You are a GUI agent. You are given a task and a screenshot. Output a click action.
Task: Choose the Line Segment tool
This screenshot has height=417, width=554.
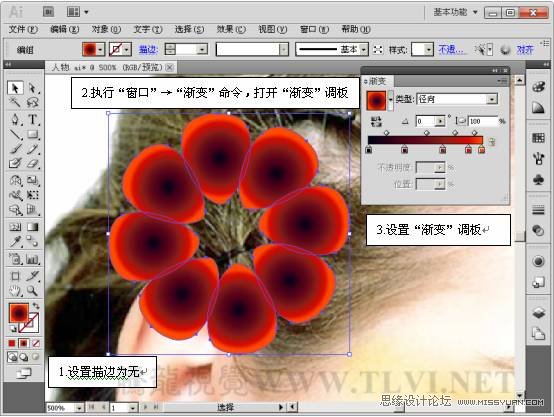point(15,134)
